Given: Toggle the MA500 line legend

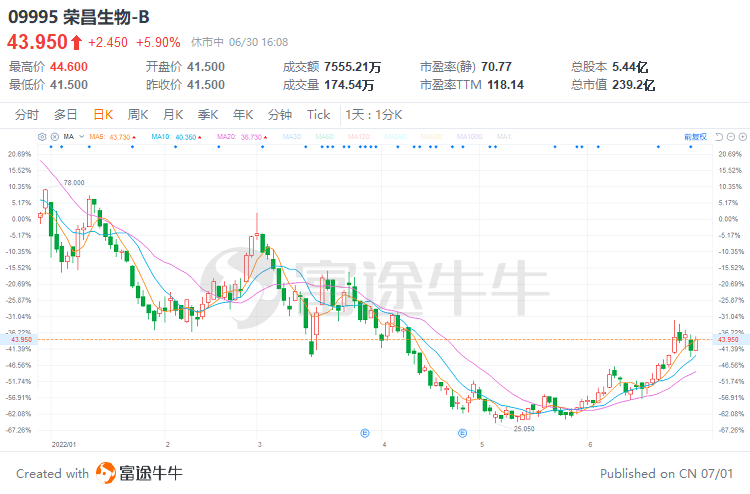Looking at the screenshot, I should pyautogui.click(x=432, y=137).
